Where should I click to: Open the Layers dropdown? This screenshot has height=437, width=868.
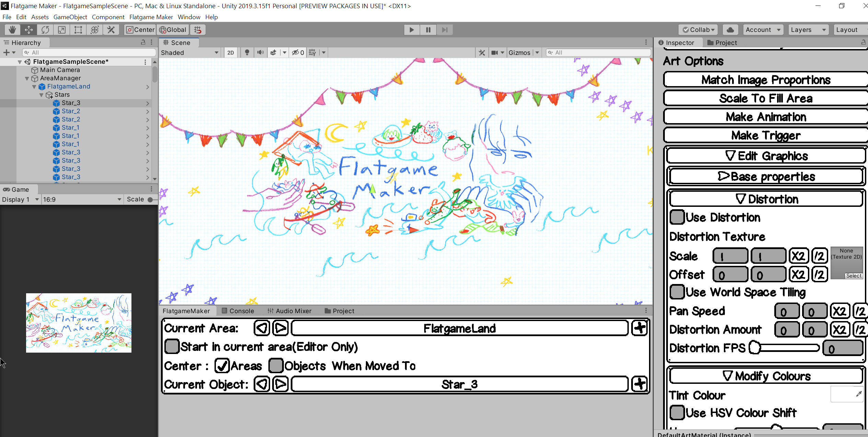click(x=808, y=30)
